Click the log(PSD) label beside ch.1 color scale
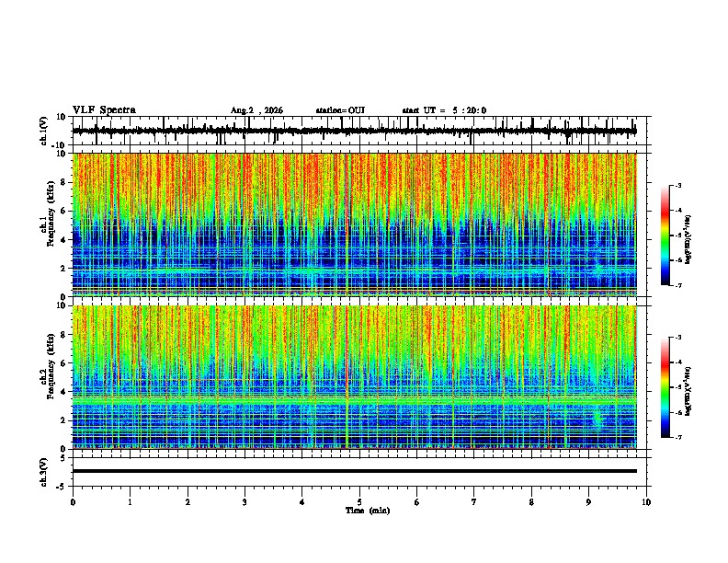The height and width of the screenshot is (563, 728). (x=688, y=239)
